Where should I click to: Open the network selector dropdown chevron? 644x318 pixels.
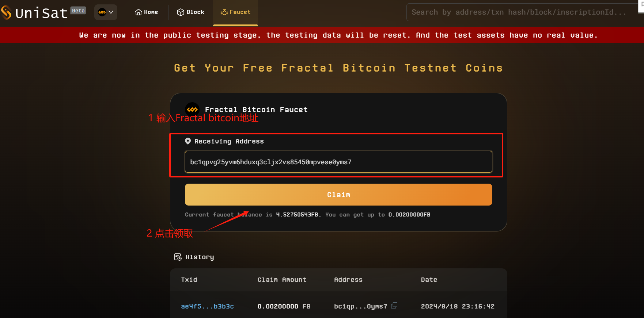[110, 12]
